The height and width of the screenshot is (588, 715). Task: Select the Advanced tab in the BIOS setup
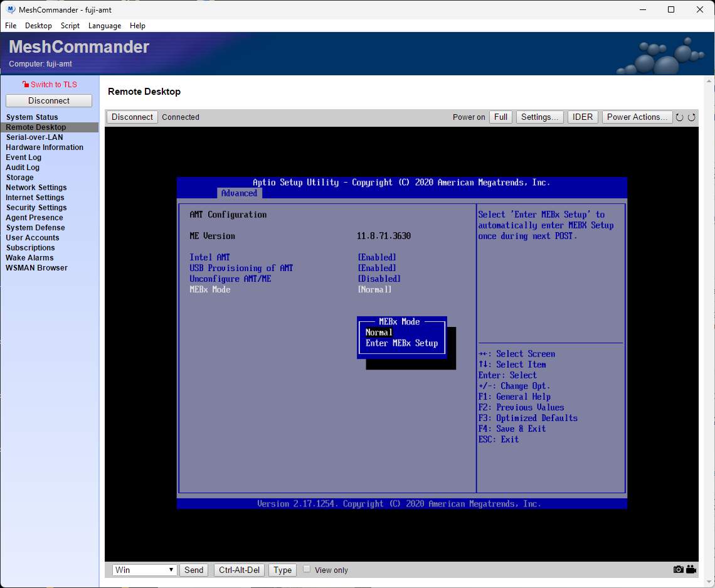[239, 193]
